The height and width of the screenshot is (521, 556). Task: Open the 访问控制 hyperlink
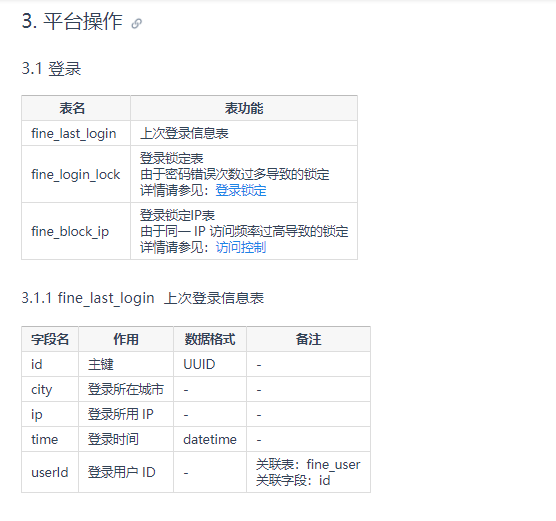click(241, 247)
